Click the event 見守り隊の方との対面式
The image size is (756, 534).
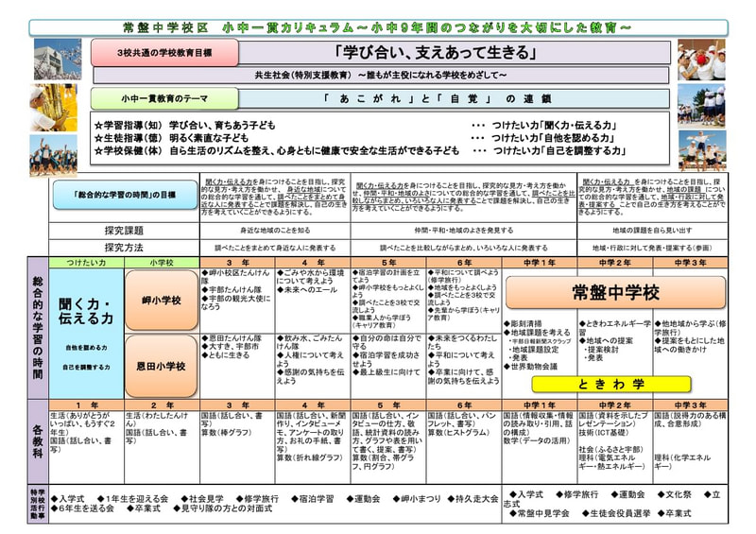pyautogui.click(x=222, y=508)
